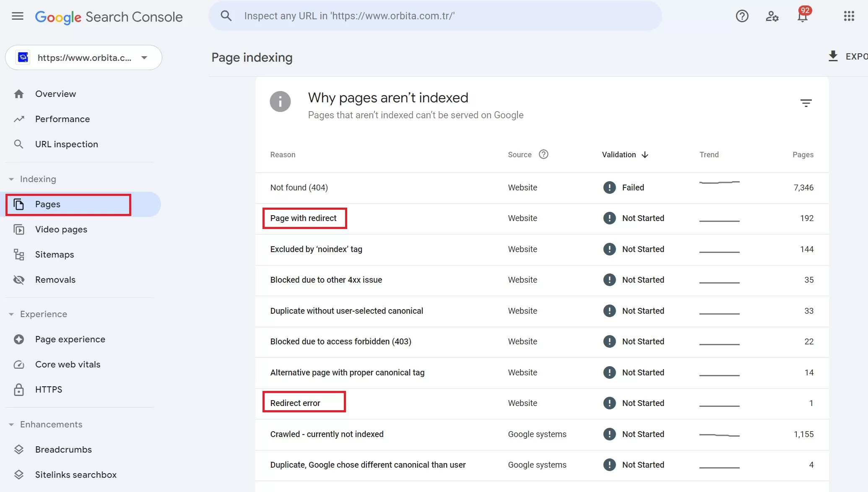Click the HTTPS lock icon
This screenshot has height=492, width=868.
point(19,390)
